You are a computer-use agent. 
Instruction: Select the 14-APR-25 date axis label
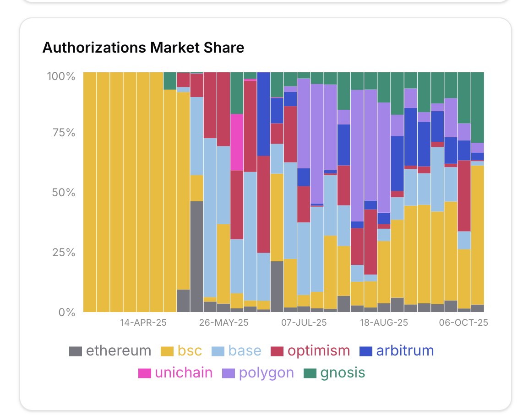[143, 323]
